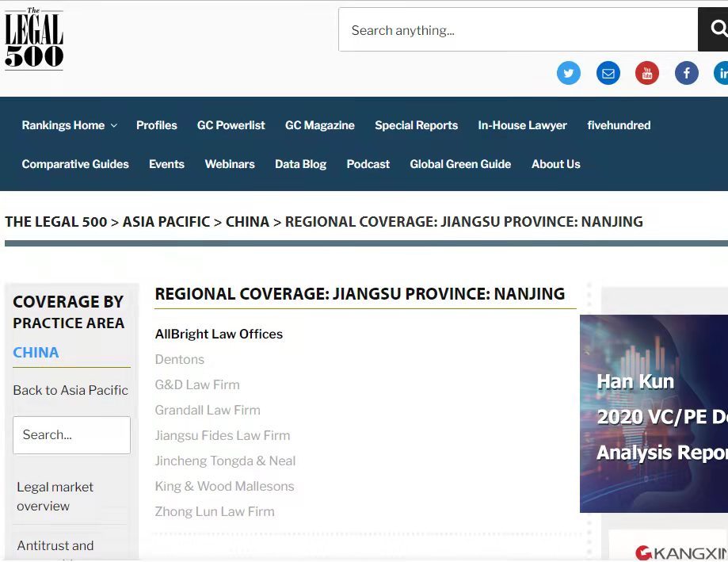
Task: Open the 'Antitrust and' sidebar link
Action: (x=55, y=545)
